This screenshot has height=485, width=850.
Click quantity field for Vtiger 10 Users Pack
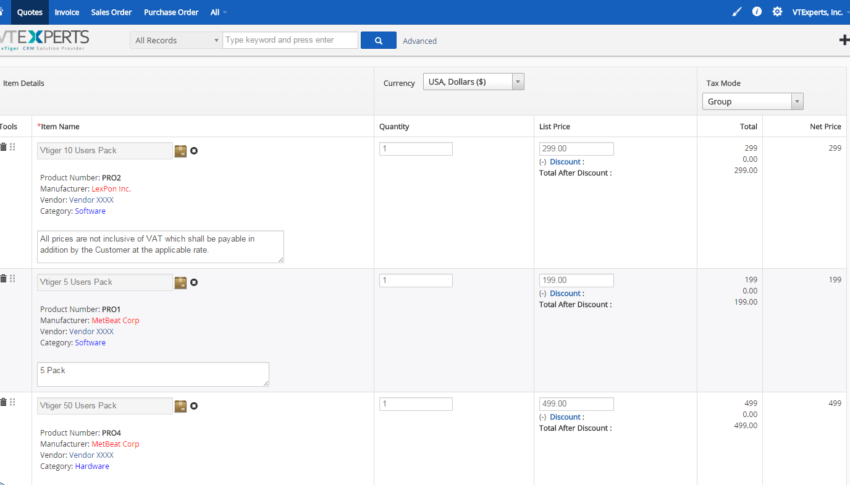[x=416, y=148]
